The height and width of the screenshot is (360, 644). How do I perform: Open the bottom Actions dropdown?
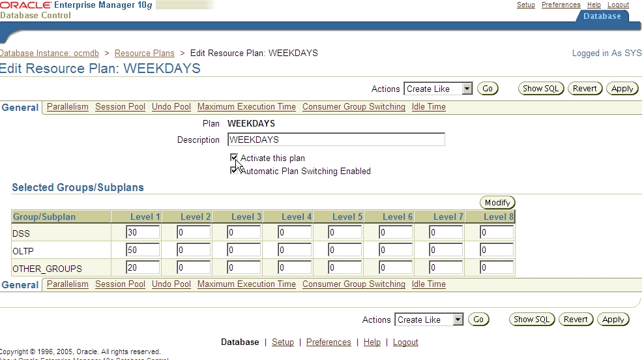tap(429, 320)
